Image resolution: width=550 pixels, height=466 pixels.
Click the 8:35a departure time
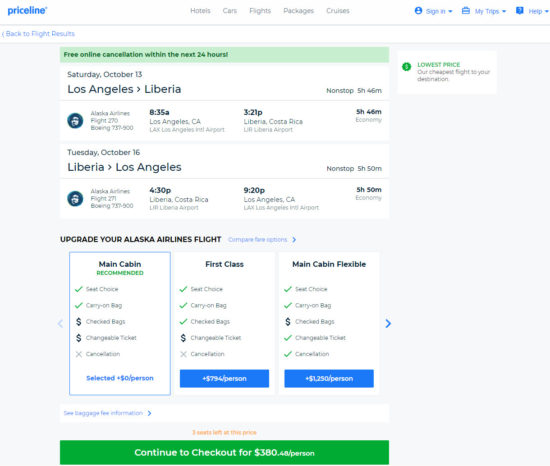[159, 112]
